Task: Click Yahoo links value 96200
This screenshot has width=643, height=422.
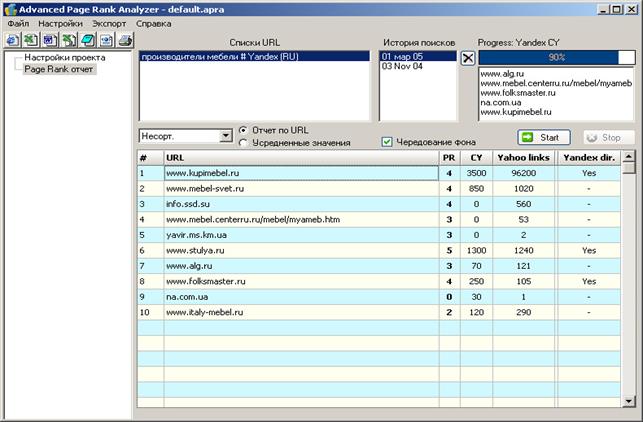Action: pyautogui.click(x=524, y=173)
